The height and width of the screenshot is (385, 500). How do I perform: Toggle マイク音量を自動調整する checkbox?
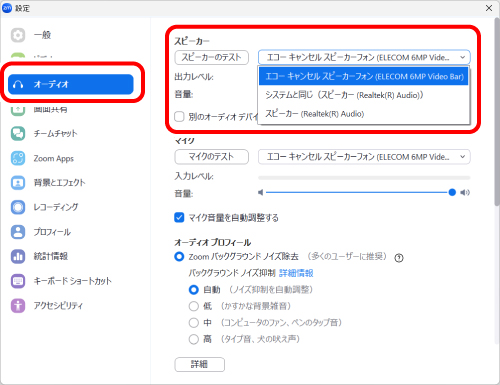179,218
